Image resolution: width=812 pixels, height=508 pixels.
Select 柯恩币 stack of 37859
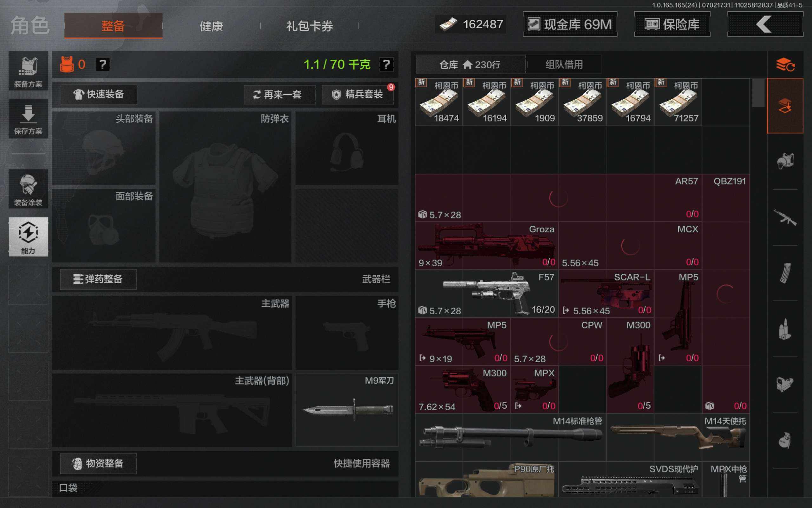click(x=582, y=102)
